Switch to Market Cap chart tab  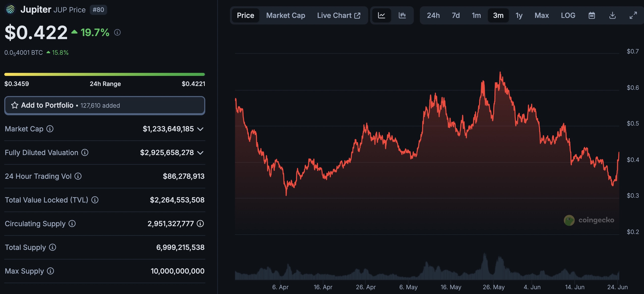286,15
